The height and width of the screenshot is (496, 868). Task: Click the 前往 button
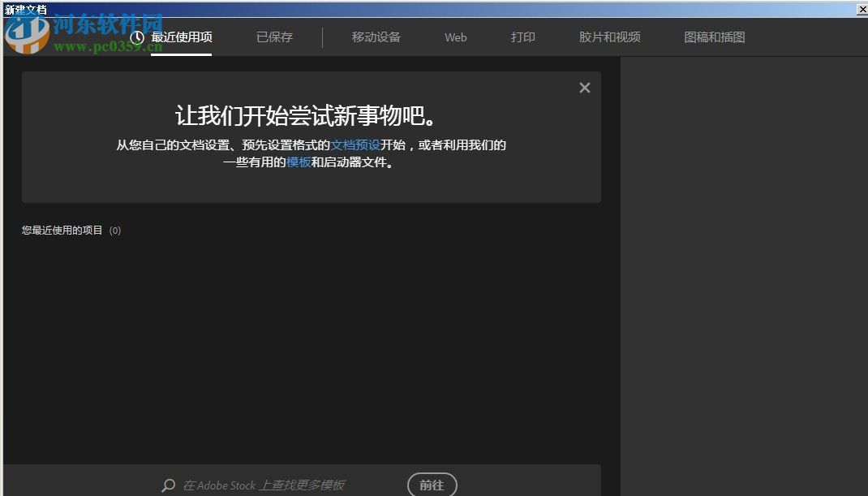pyautogui.click(x=432, y=485)
